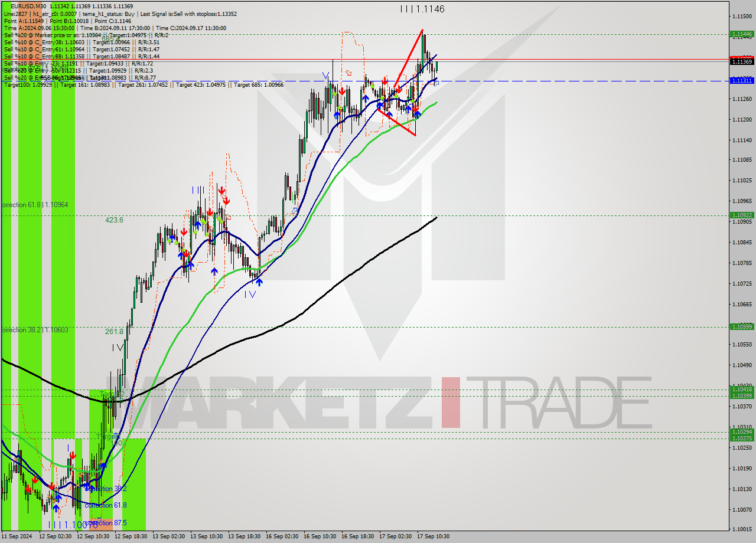This screenshot has width=756, height=543.
Task: Click the 'tema_h1_status: Buy' indicator text
Action: [107, 13]
